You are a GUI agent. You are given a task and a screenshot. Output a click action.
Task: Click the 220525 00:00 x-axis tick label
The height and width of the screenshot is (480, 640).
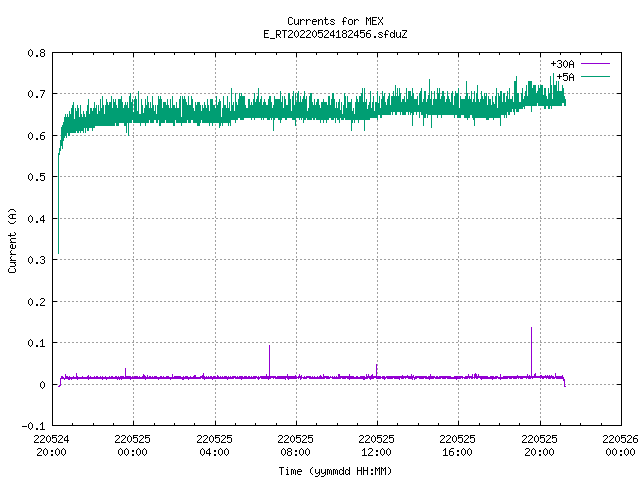point(132,445)
